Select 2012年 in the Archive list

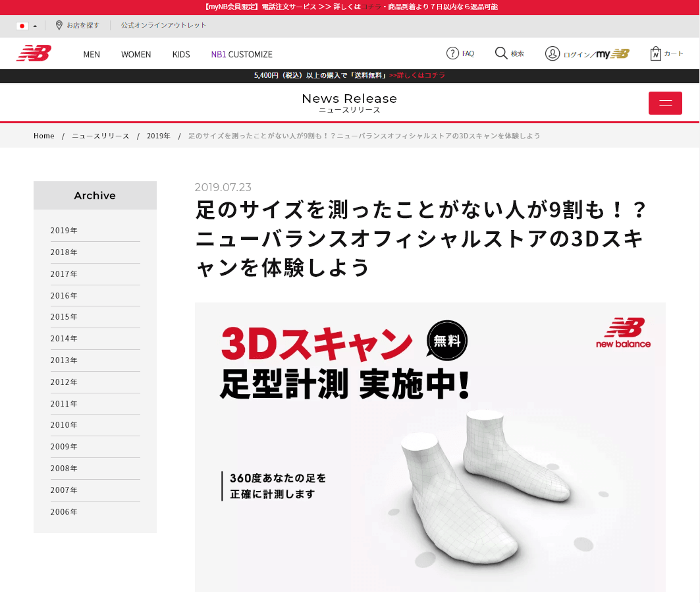64,382
